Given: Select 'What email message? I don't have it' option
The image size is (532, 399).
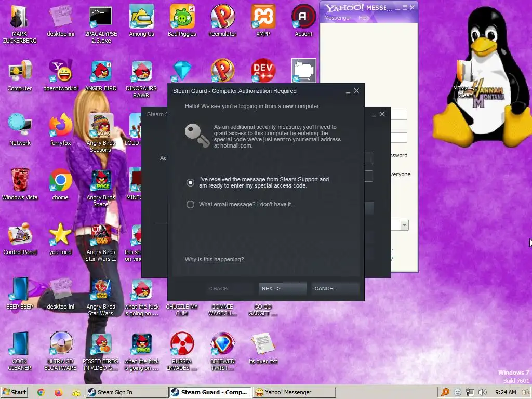Looking at the screenshot, I should pos(190,204).
